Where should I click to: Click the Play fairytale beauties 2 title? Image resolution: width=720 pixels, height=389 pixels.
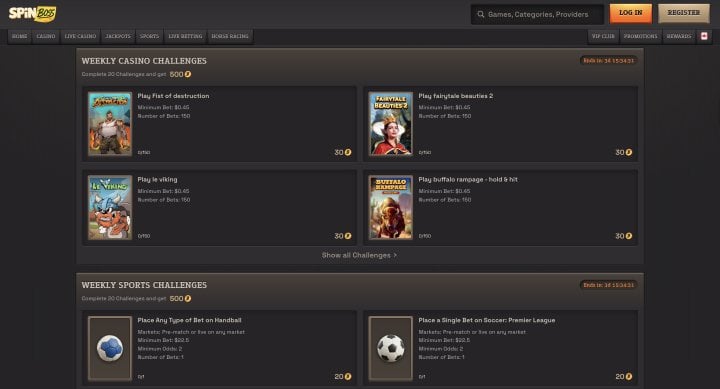456,96
